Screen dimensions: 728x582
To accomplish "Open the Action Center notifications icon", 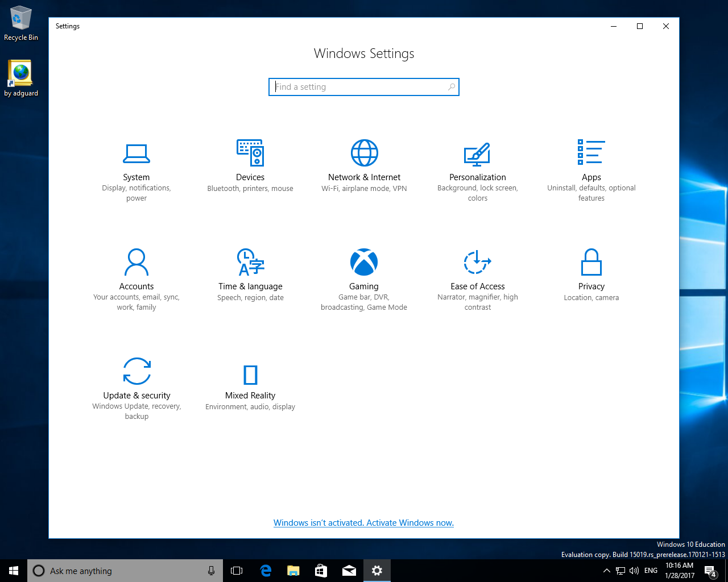I will [710, 571].
